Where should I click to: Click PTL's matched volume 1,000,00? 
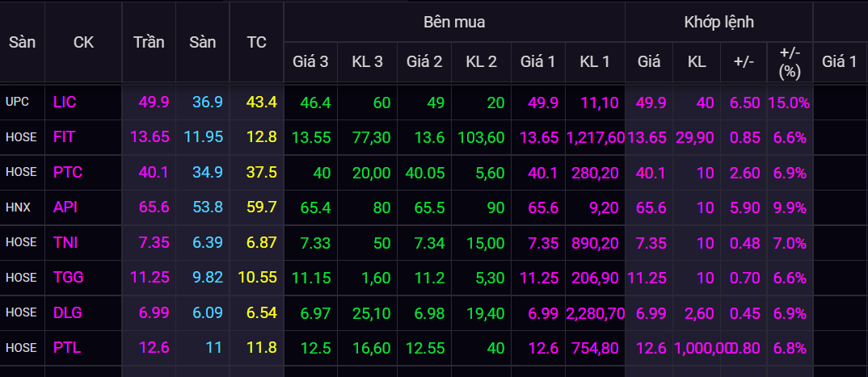tap(697, 348)
